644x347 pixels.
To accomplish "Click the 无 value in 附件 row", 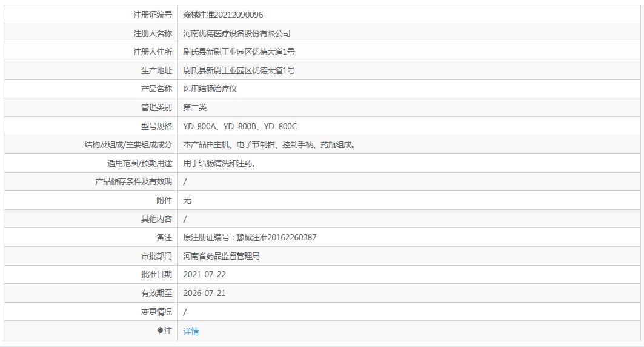I will click(187, 200).
